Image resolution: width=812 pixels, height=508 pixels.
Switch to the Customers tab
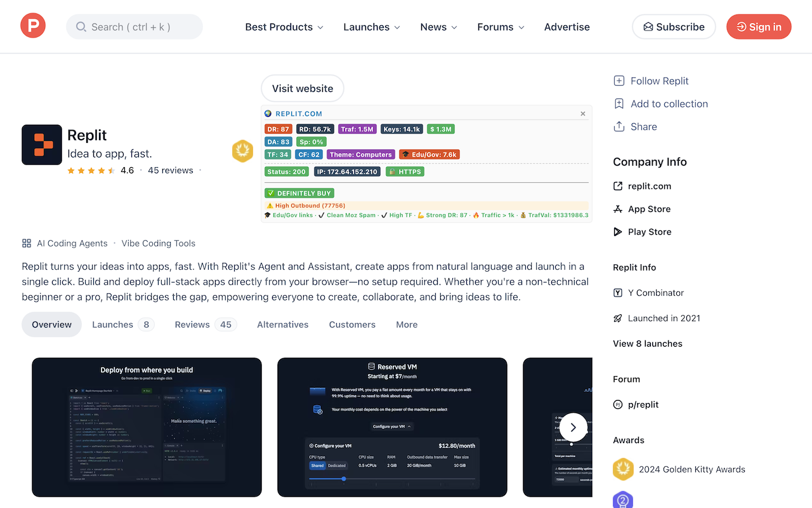point(352,324)
